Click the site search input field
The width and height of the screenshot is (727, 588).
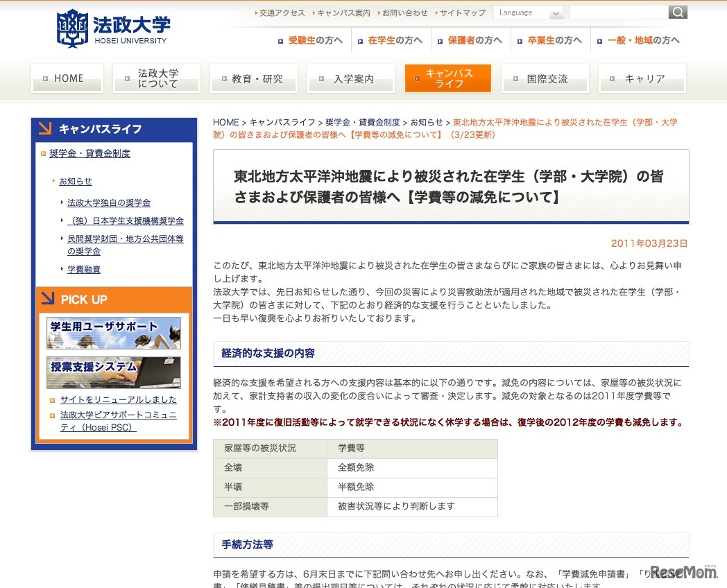[619, 12]
